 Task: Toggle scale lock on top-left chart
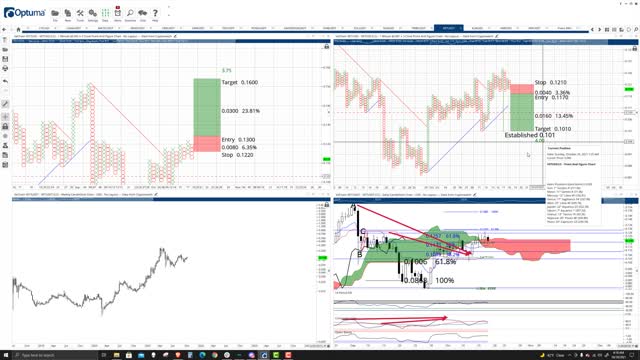pos(327,47)
